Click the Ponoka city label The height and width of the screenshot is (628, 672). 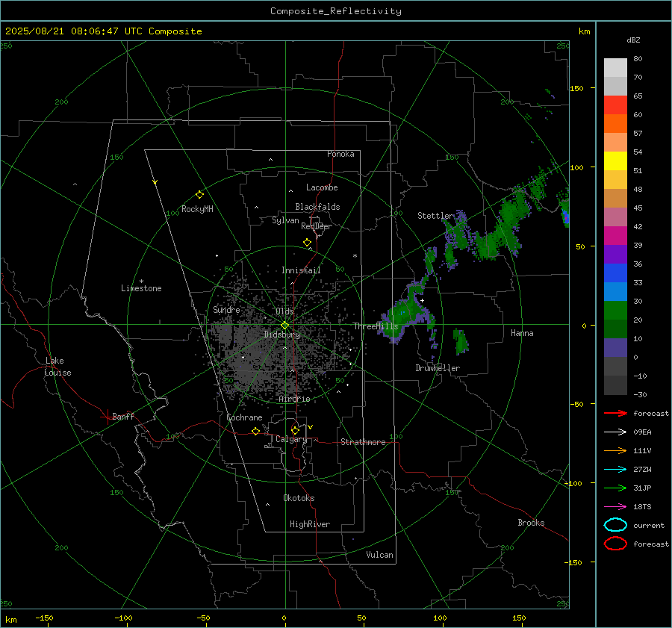click(340, 154)
